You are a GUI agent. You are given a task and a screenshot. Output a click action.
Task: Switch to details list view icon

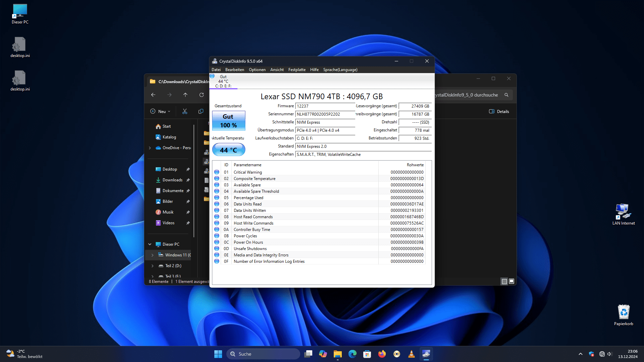(504, 281)
